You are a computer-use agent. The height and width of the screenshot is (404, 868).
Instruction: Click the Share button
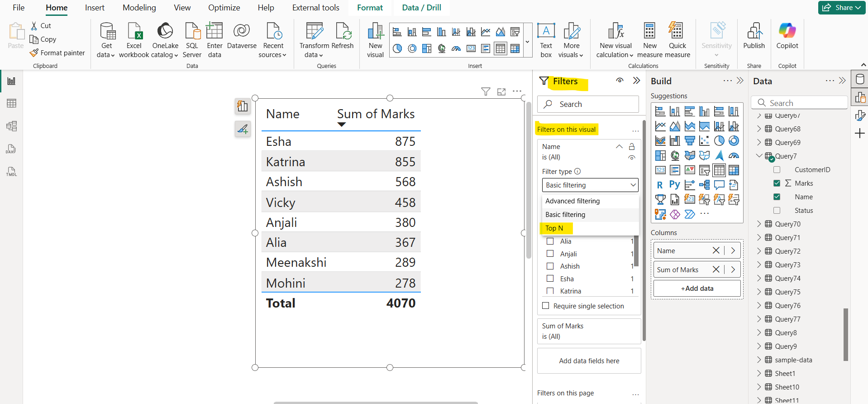pyautogui.click(x=841, y=8)
